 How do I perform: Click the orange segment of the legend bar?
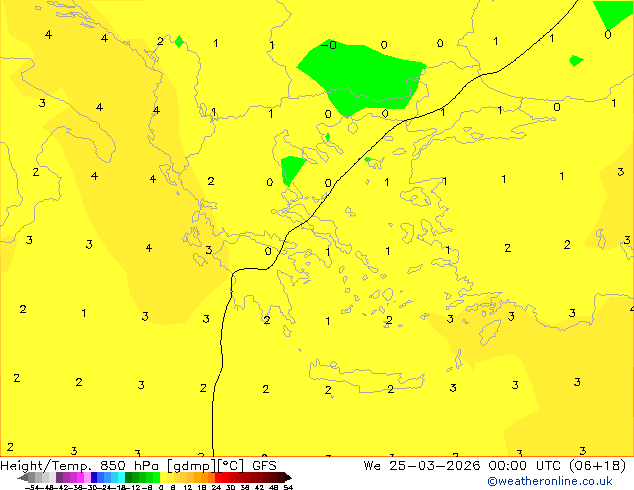[200, 477]
